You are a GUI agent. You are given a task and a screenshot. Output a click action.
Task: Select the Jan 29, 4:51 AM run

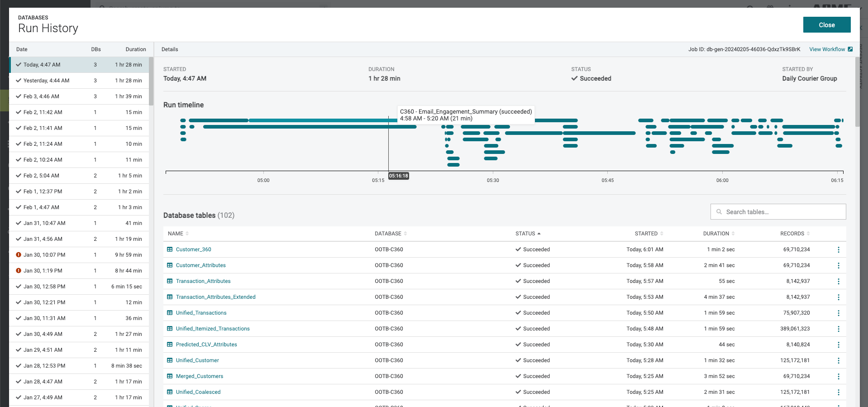point(79,350)
